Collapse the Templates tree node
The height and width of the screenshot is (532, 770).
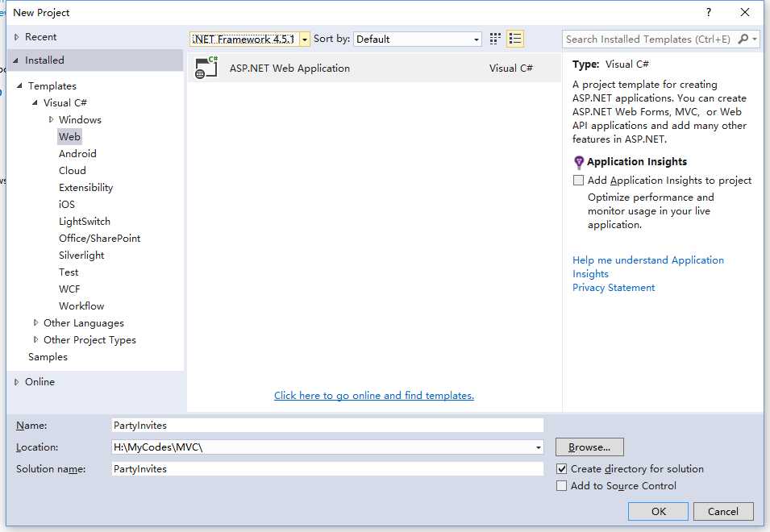pyautogui.click(x=19, y=86)
